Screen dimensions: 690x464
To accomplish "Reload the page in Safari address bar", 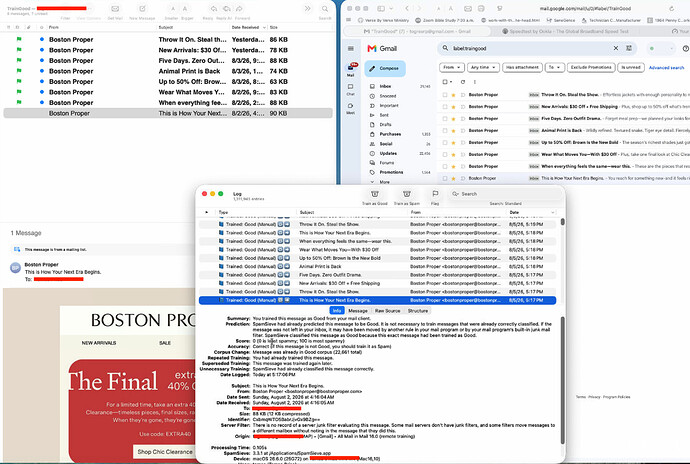I will [x=672, y=8].
